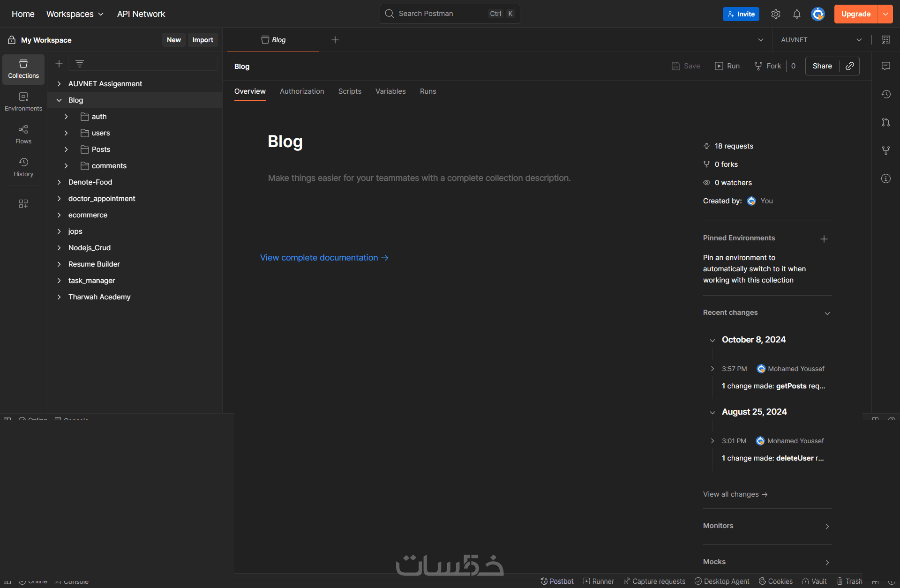The image size is (900, 588).
Task: Click the Import button
Action: click(202, 40)
